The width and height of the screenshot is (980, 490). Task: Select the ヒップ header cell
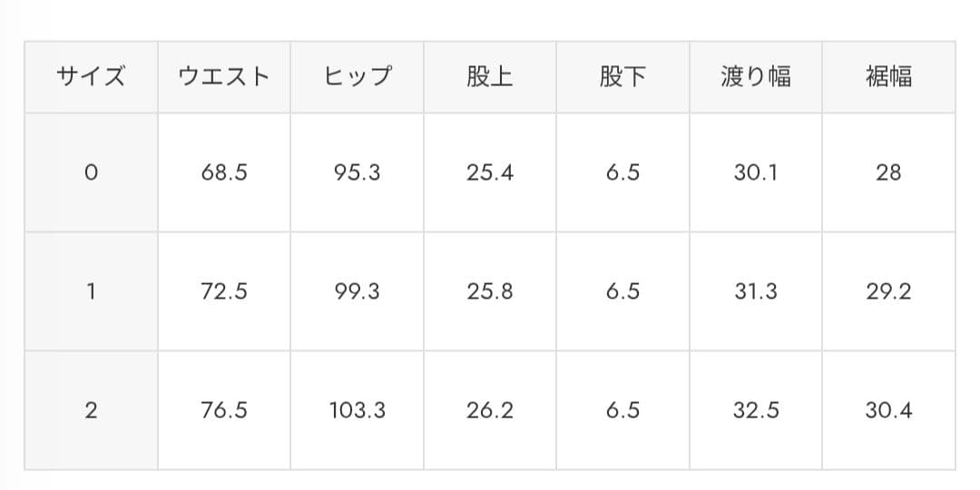pyautogui.click(x=357, y=77)
